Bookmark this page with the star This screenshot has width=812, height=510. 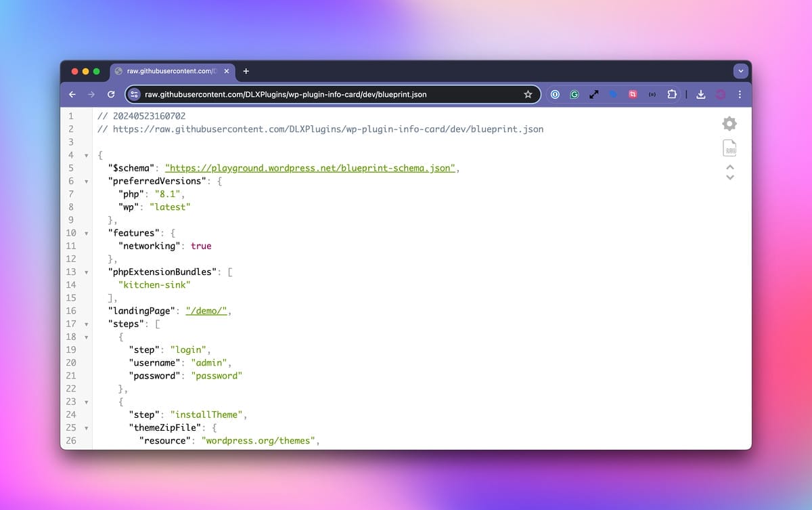point(528,95)
